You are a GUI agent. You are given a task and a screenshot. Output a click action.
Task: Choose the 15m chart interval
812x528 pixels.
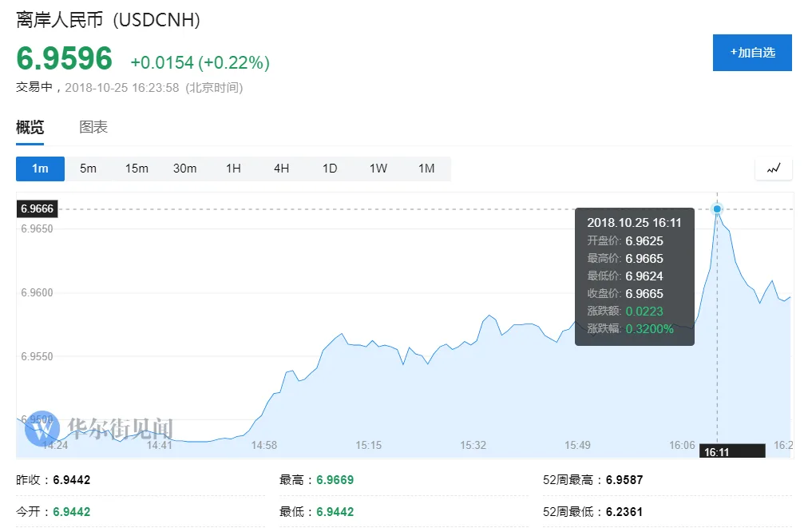pos(137,169)
